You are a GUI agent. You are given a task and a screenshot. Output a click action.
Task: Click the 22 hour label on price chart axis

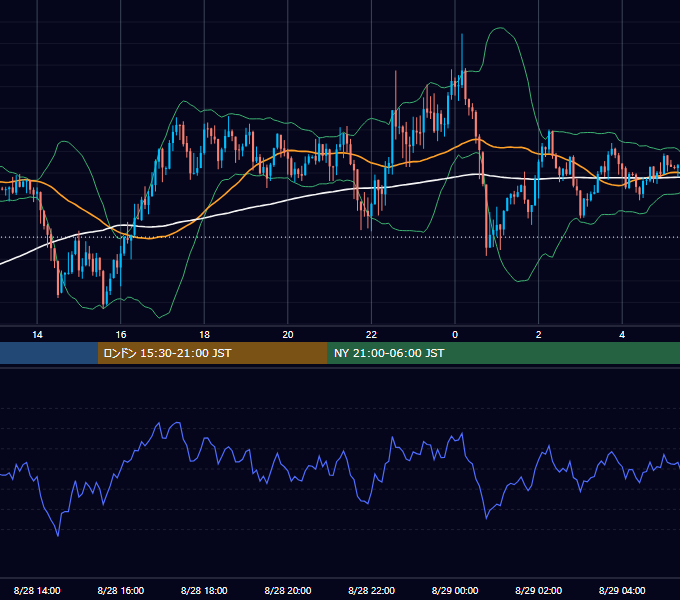coord(371,335)
